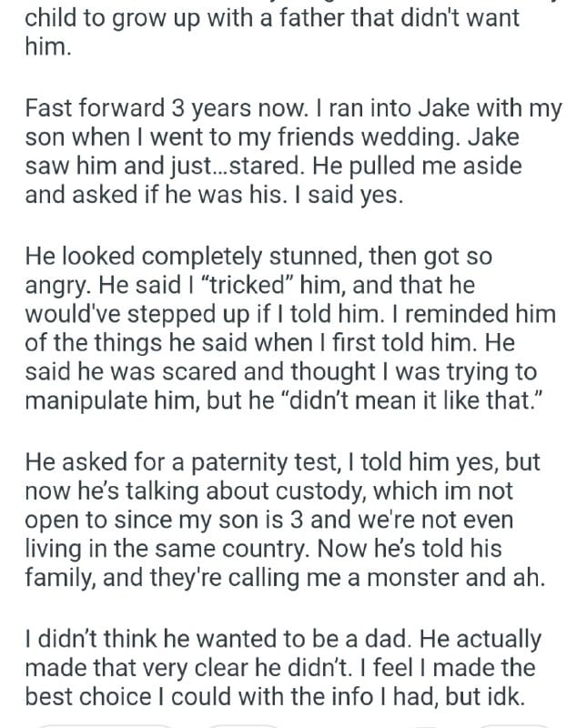Click the phrase "manipulate him"
Viewport: 587px width, 728px height.
click(93, 400)
